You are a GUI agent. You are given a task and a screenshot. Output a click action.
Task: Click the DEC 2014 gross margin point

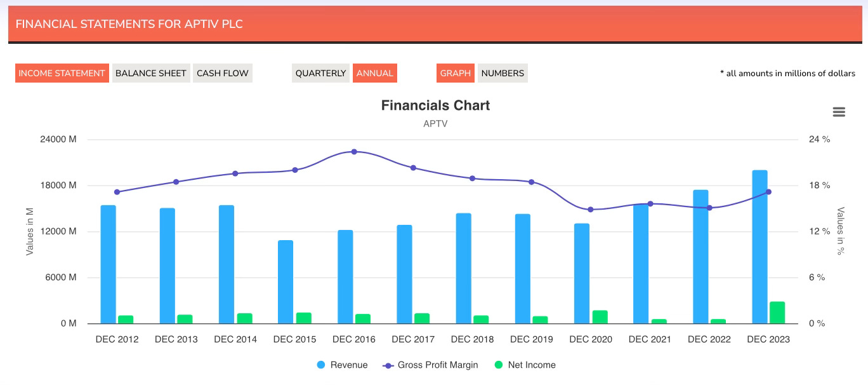(235, 173)
